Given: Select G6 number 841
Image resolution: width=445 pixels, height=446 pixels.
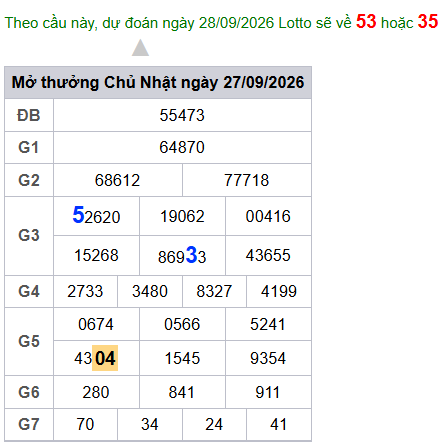Looking at the screenshot, I should tap(182, 392).
